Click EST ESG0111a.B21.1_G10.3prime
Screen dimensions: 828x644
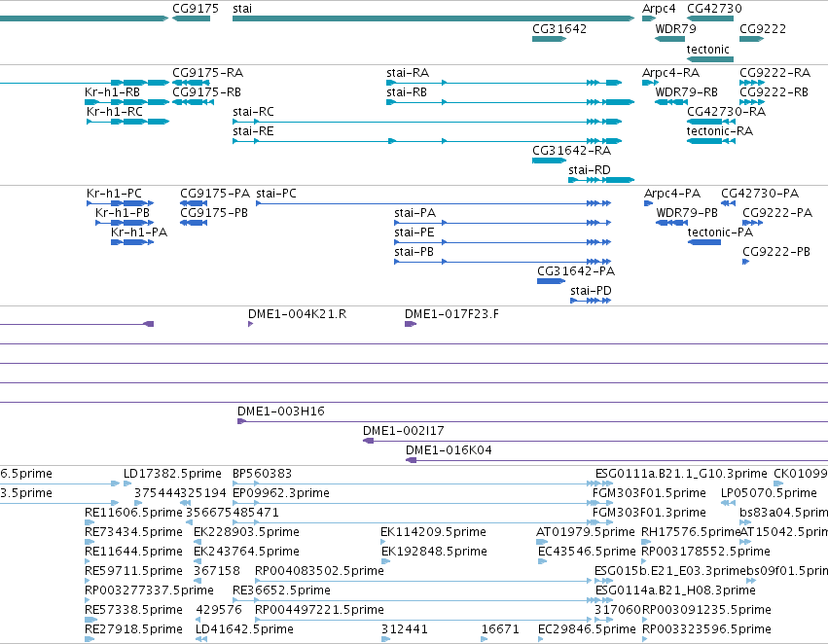(604, 483)
